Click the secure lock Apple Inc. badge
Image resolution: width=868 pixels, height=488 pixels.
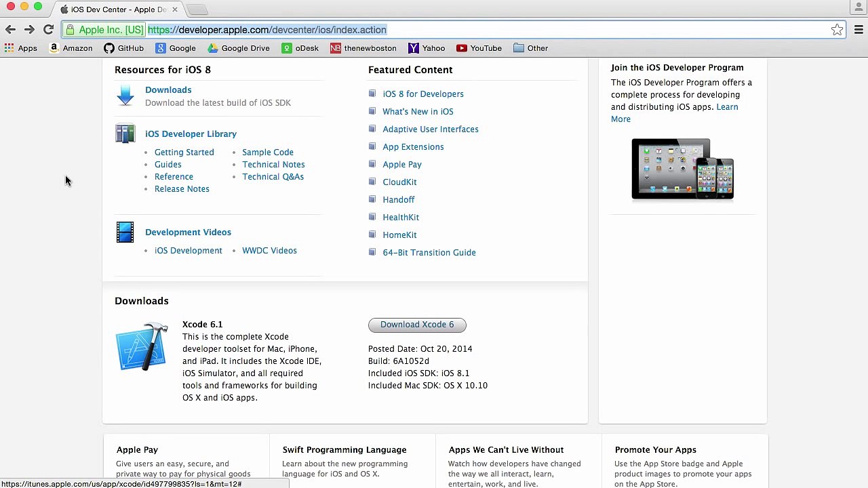(x=104, y=30)
